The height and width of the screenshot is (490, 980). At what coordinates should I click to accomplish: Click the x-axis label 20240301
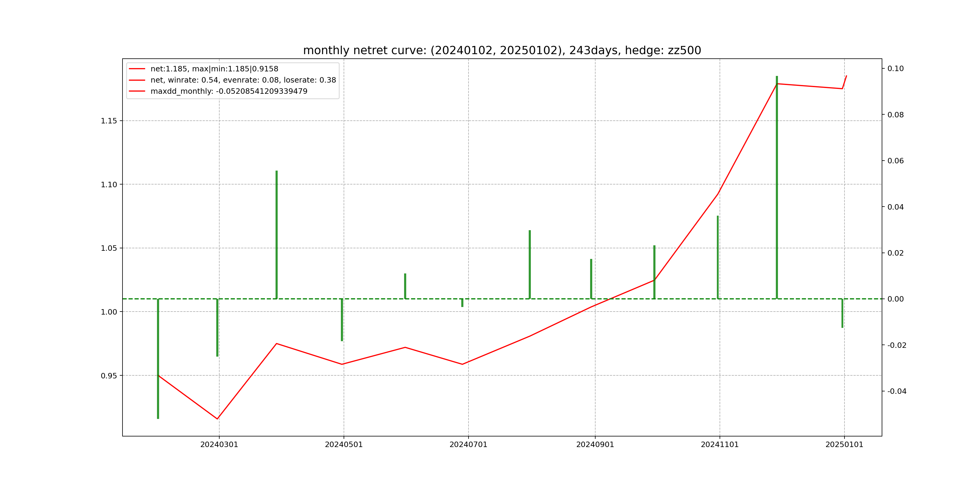[219, 445]
